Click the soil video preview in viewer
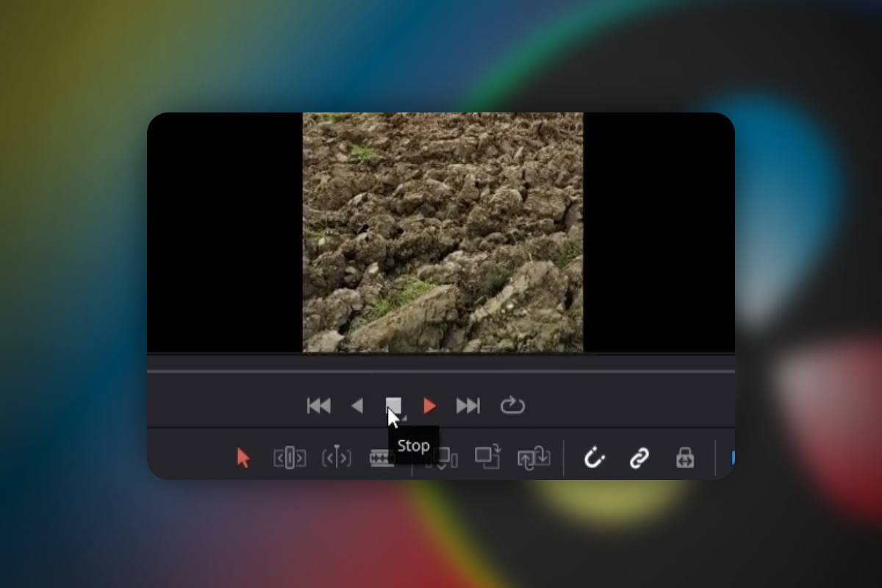The width and height of the screenshot is (882, 588). coord(442,232)
